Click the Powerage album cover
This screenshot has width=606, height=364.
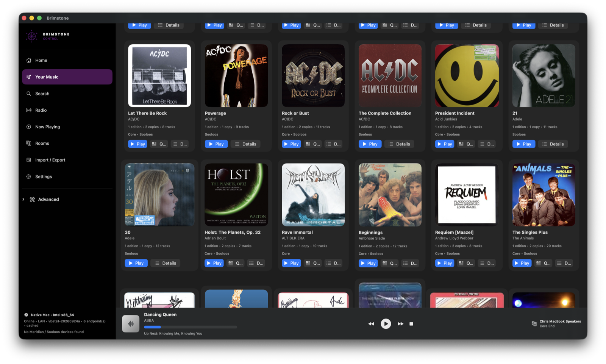(236, 76)
